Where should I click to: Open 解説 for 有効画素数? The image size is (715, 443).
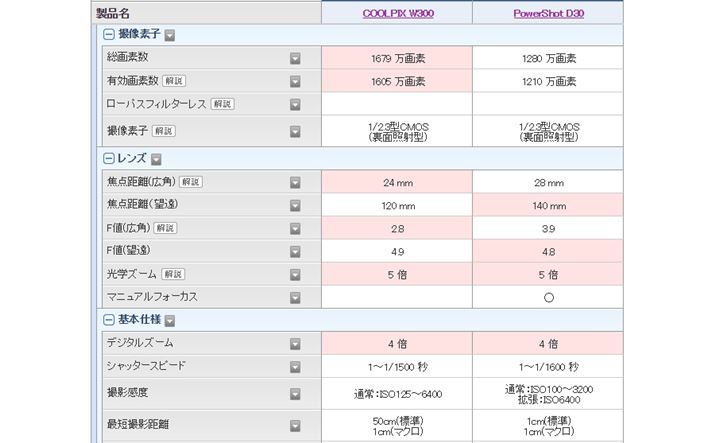[174, 81]
